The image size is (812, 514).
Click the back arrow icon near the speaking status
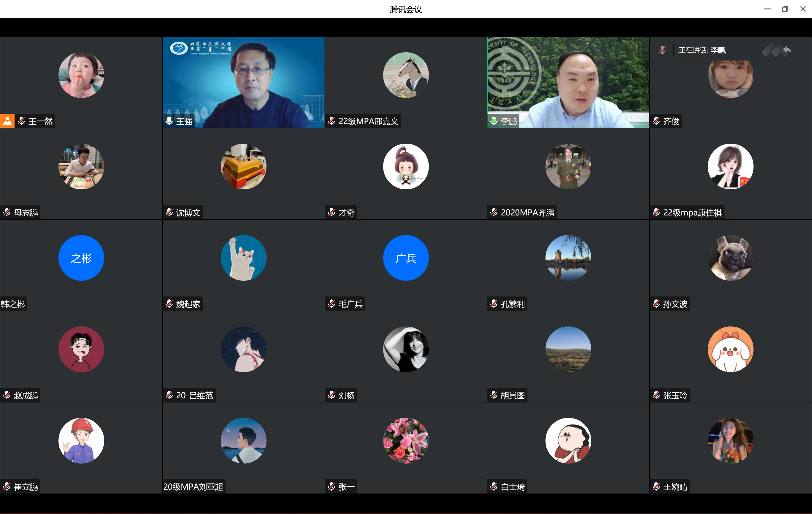click(x=787, y=50)
